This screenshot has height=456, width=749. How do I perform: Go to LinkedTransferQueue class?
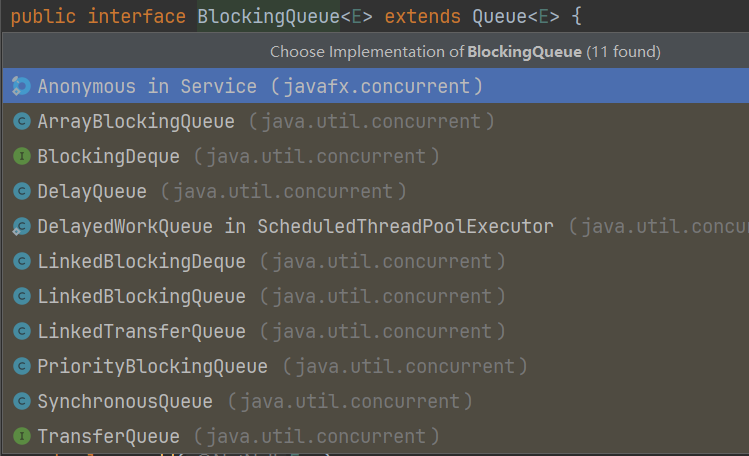(141, 332)
